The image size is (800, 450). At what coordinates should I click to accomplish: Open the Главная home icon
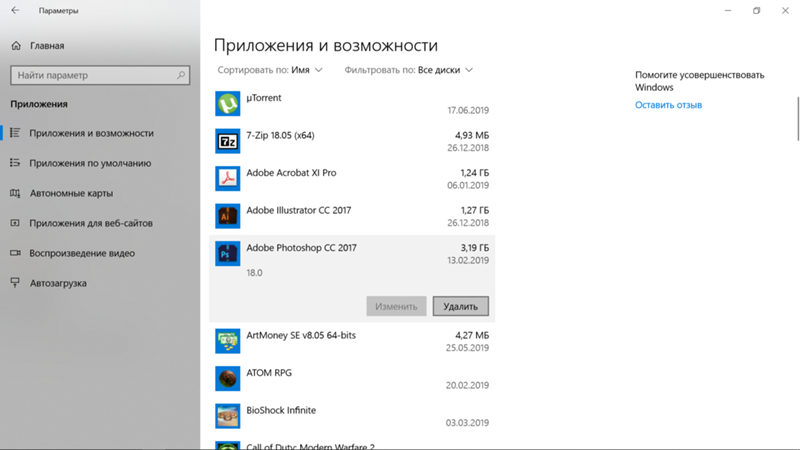click(16, 46)
